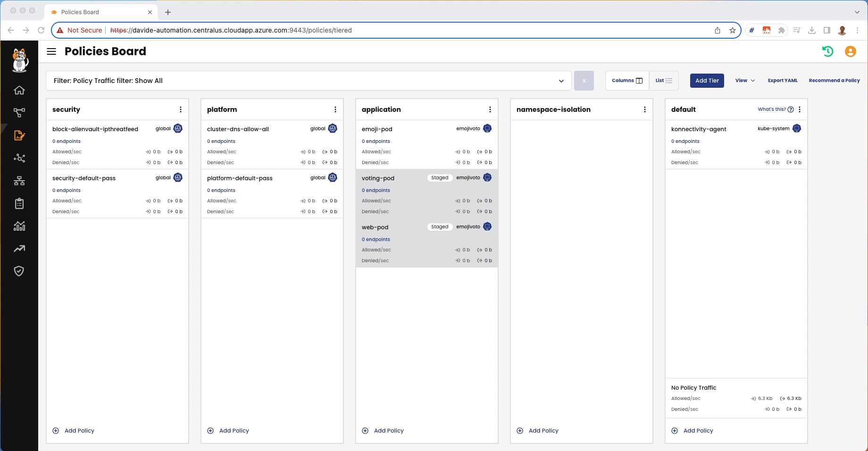Open the emoji-pod policy
This screenshot has width=868, height=451.
point(377,129)
